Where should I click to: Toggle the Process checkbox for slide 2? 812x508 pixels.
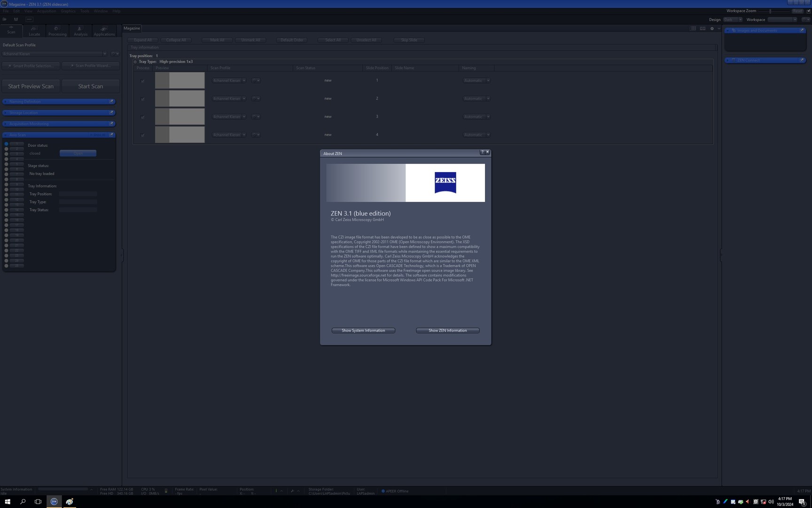[x=143, y=99]
